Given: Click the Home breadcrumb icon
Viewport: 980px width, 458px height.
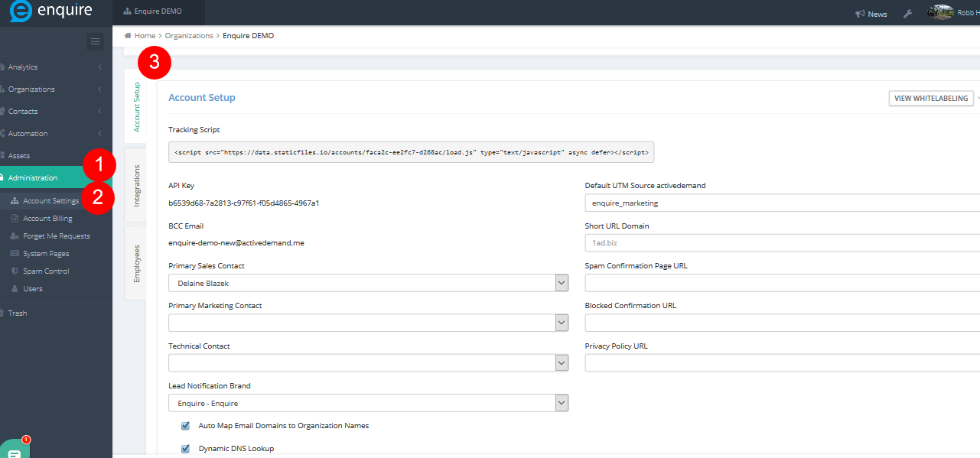Looking at the screenshot, I should [x=128, y=36].
